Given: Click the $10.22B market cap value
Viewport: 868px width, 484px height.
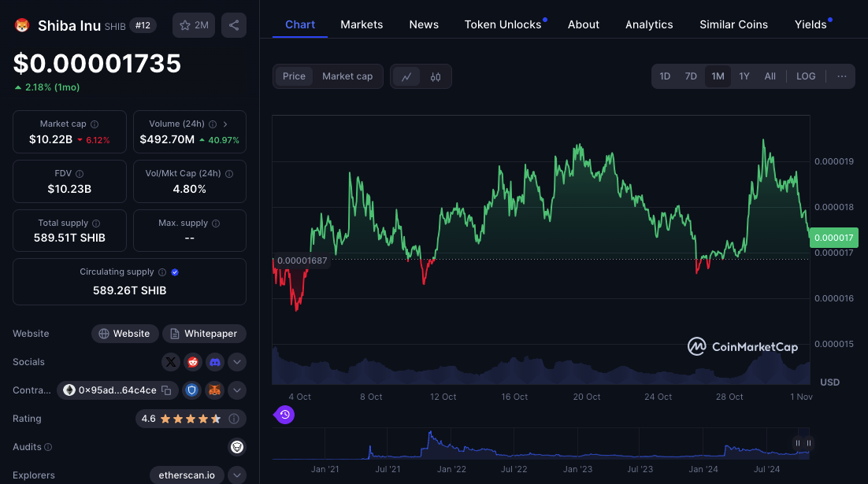Looking at the screenshot, I should (x=50, y=139).
